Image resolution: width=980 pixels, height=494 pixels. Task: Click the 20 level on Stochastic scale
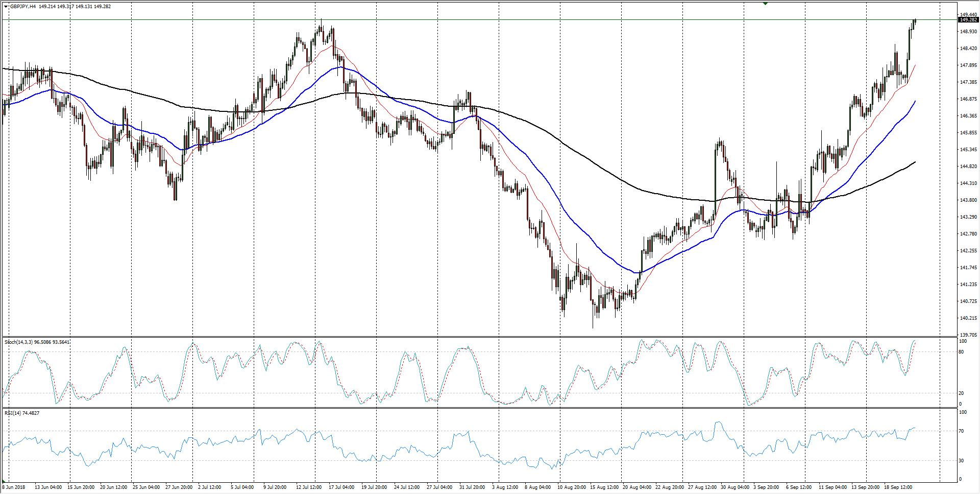(x=961, y=393)
